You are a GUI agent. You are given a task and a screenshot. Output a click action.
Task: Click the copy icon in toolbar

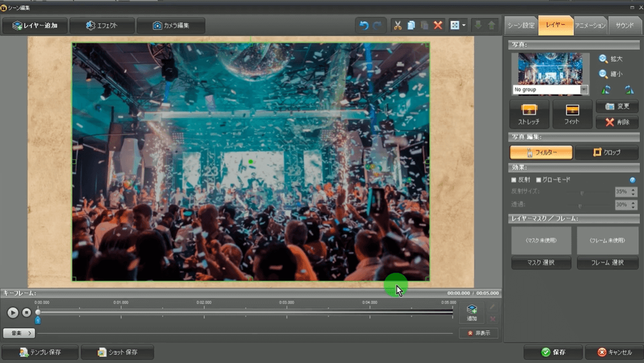point(411,26)
